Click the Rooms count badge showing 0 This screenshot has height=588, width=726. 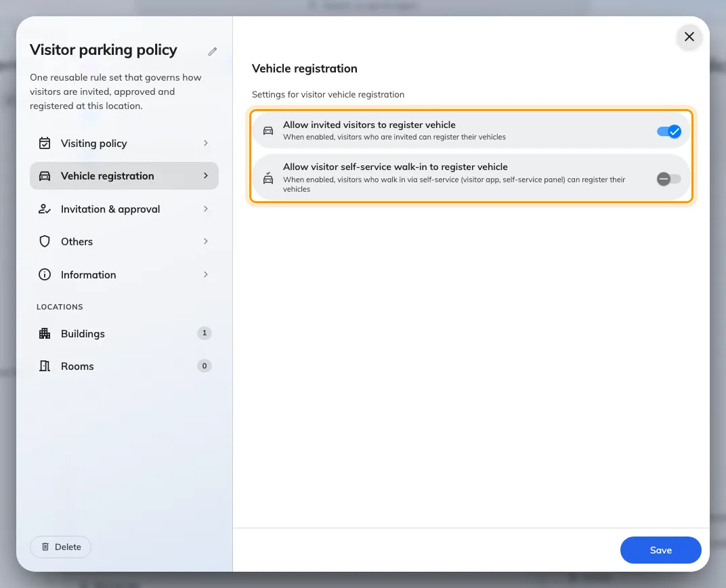coord(205,366)
